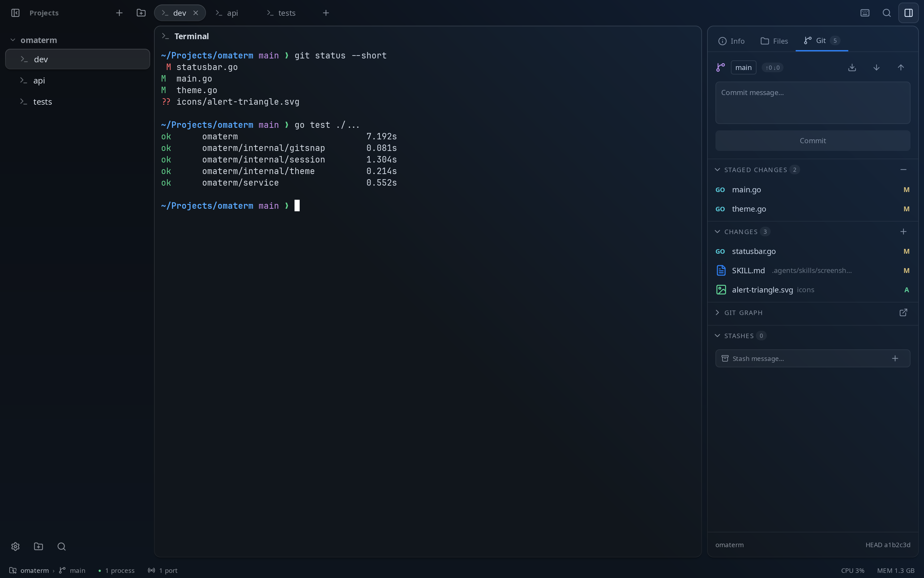Click the Projects heading

point(44,13)
